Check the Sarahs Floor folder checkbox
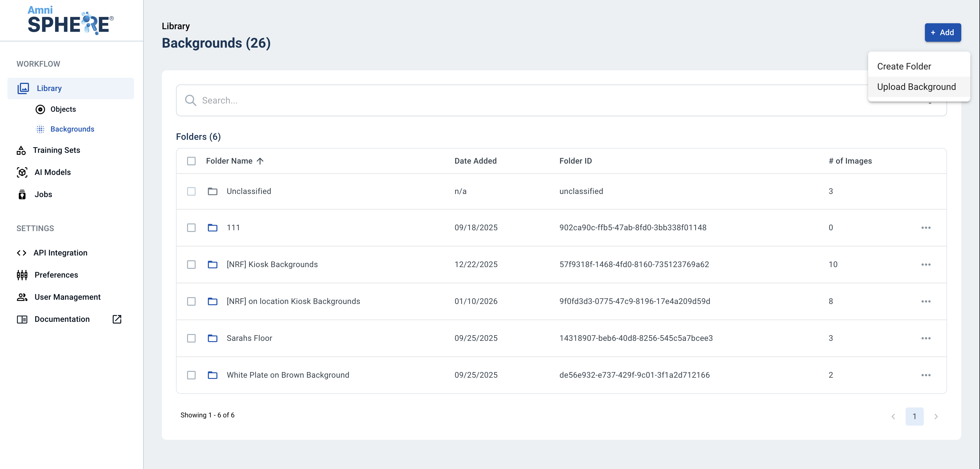The image size is (980, 469). 191,338
